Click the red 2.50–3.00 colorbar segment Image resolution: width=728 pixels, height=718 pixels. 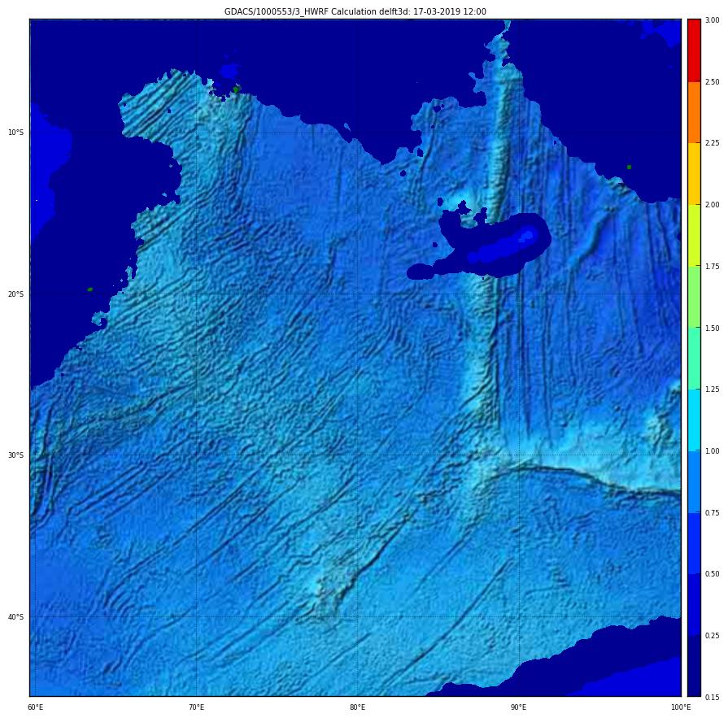tap(693, 50)
